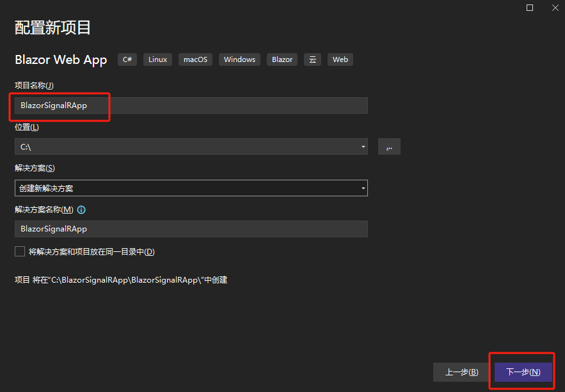
Task: Click the 上一步 button
Action: tap(461, 372)
